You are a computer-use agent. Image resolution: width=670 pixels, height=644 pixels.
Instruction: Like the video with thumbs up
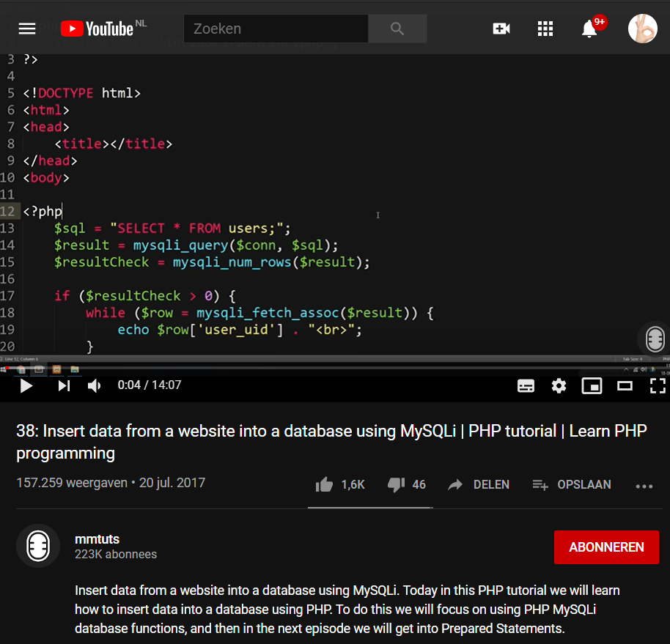click(324, 485)
